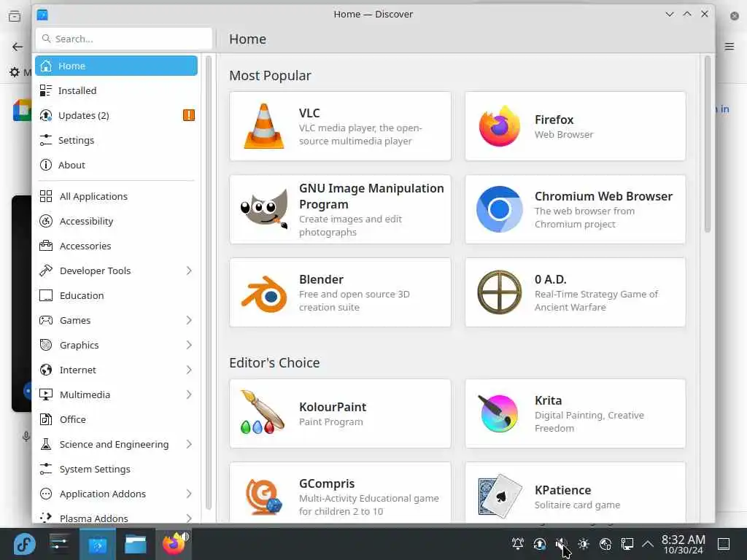Image resolution: width=747 pixels, height=560 pixels.
Task: Click the updates warning badge
Action: click(x=189, y=115)
